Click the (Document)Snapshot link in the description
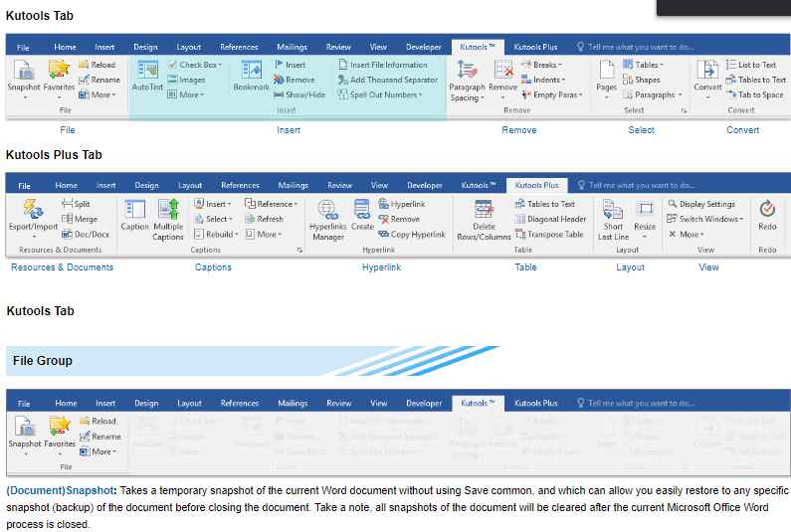This screenshot has width=791, height=532. pos(60,490)
